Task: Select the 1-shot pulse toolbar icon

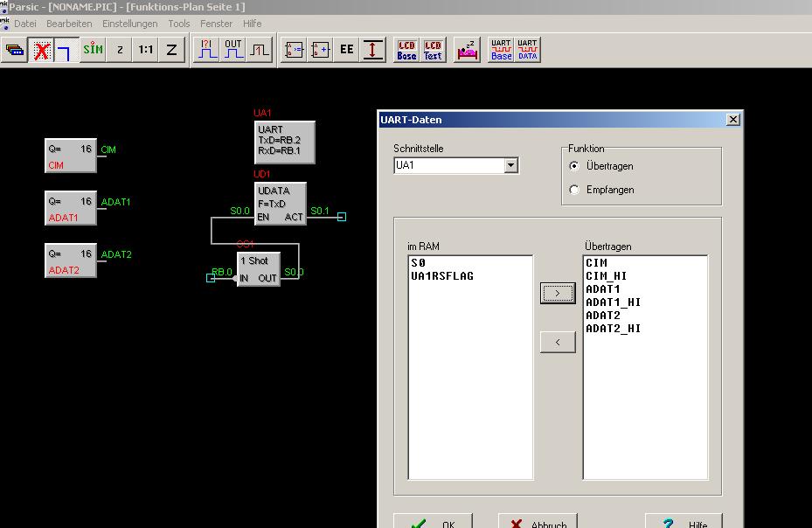Action: coord(259,50)
